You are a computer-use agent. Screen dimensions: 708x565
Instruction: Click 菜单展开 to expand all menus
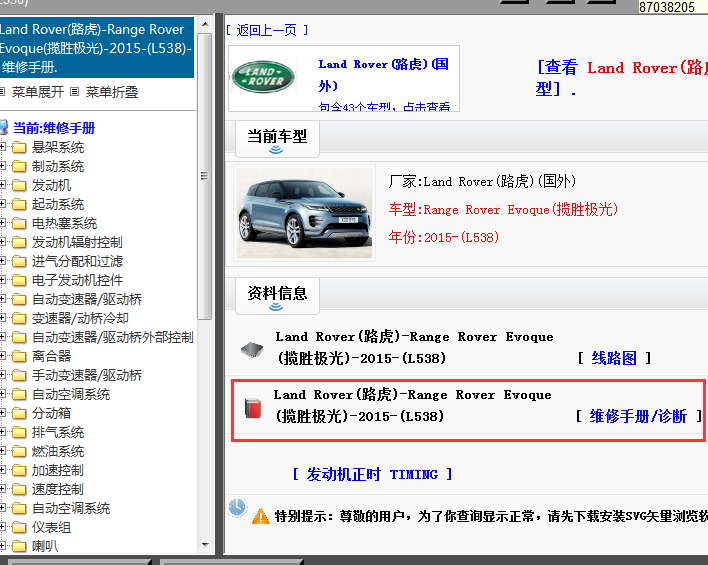coord(38,92)
